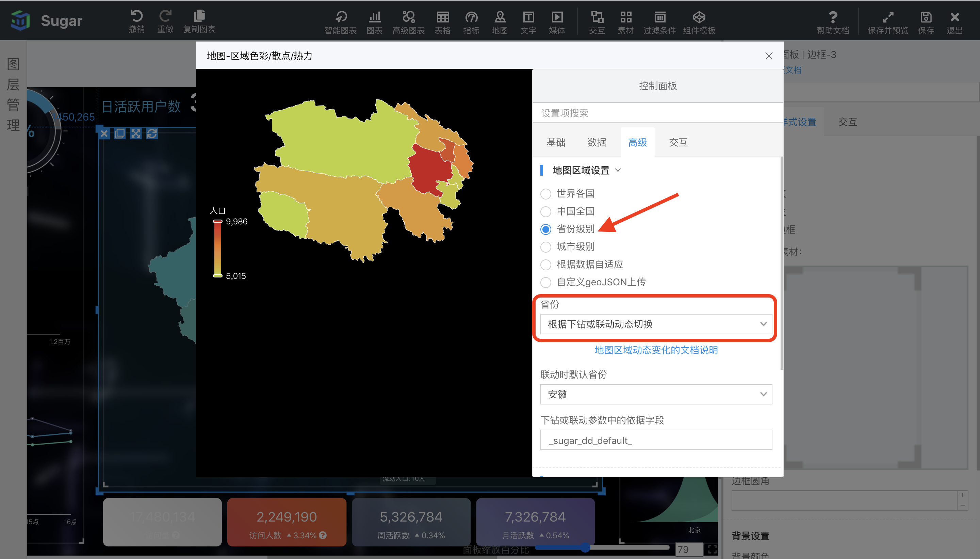Decrease 边框圆角 value with minus stepper
Image resolution: width=980 pixels, height=559 pixels.
pyautogui.click(x=962, y=505)
